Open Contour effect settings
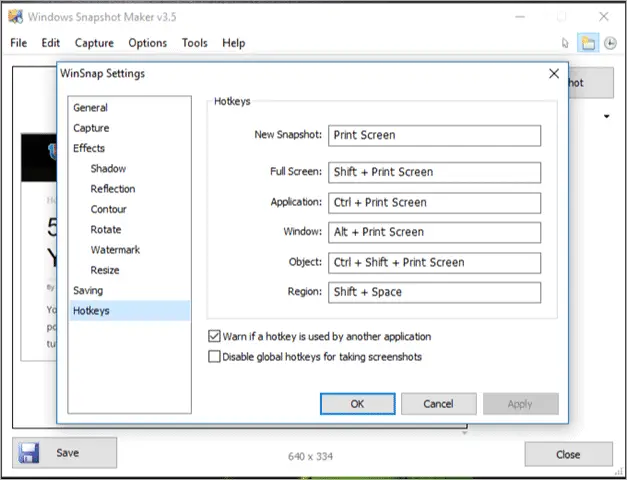This screenshot has width=627, height=480. (x=108, y=209)
